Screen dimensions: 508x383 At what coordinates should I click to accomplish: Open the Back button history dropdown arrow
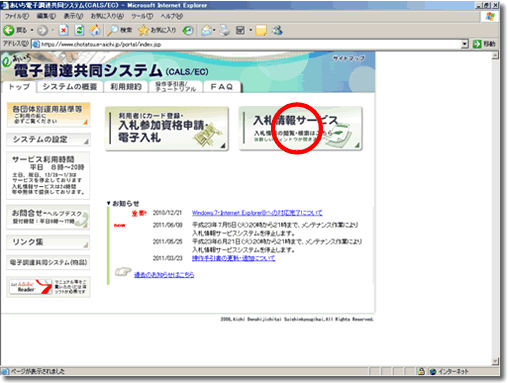[x=32, y=30]
